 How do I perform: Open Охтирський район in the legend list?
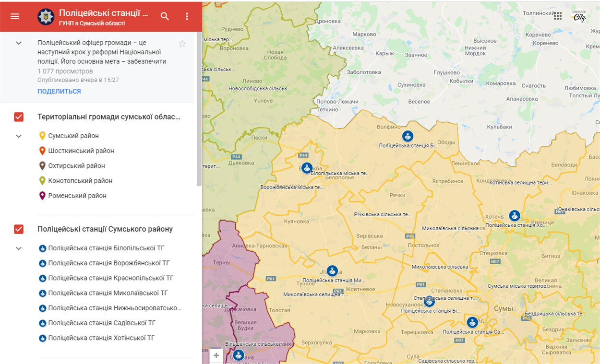click(x=76, y=165)
